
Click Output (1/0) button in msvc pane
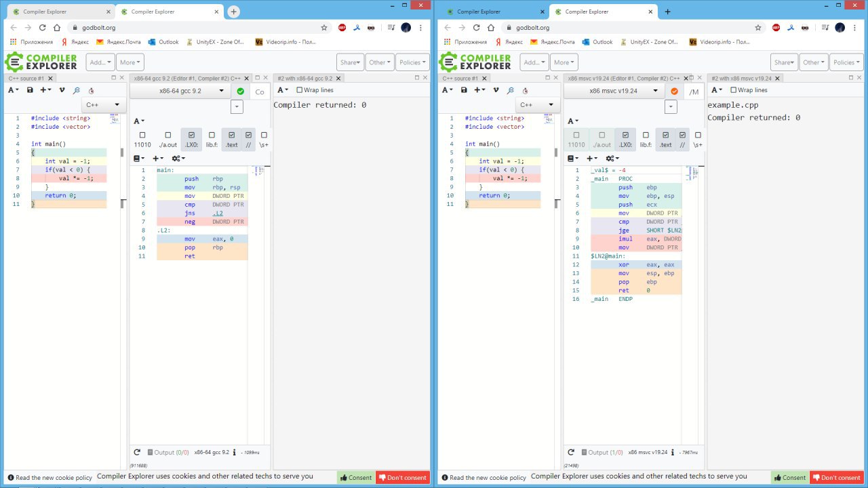[601, 452]
